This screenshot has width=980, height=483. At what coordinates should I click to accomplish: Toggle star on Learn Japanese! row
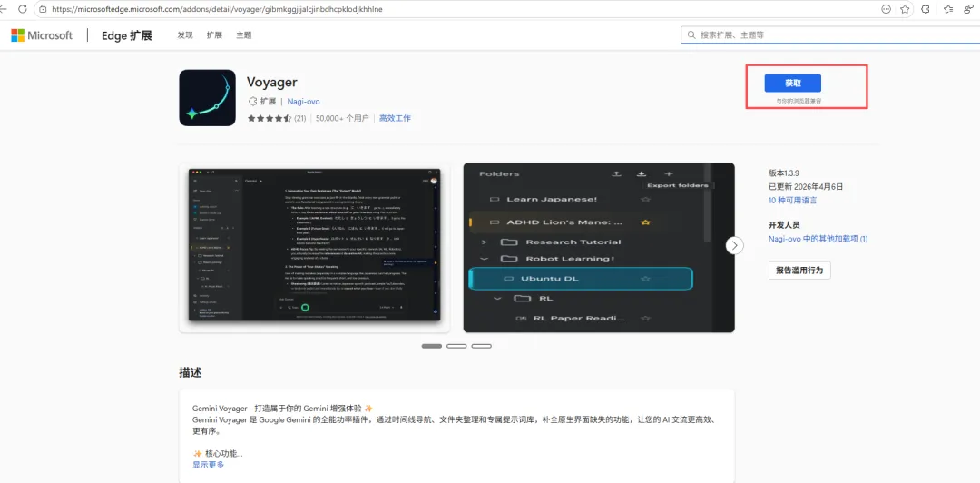[646, 199]
